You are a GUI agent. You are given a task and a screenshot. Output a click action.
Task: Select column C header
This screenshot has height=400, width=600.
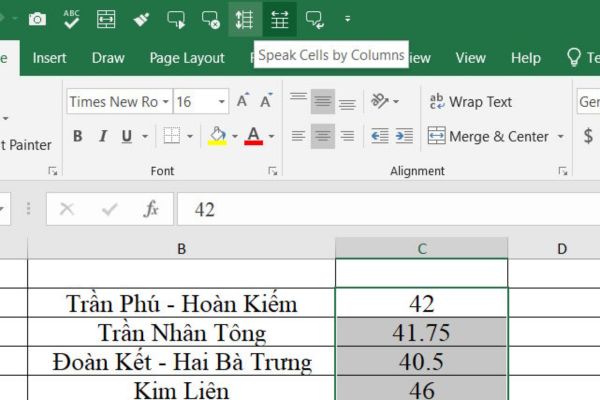pyautogui.click(x=422, y=249)
